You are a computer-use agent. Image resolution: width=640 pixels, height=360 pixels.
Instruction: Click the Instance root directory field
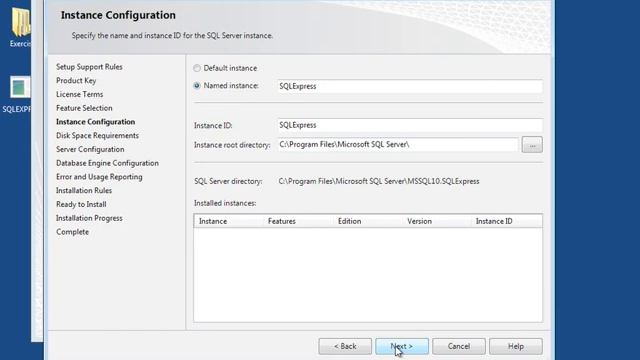pyautogui.click(x=398, y=144)
